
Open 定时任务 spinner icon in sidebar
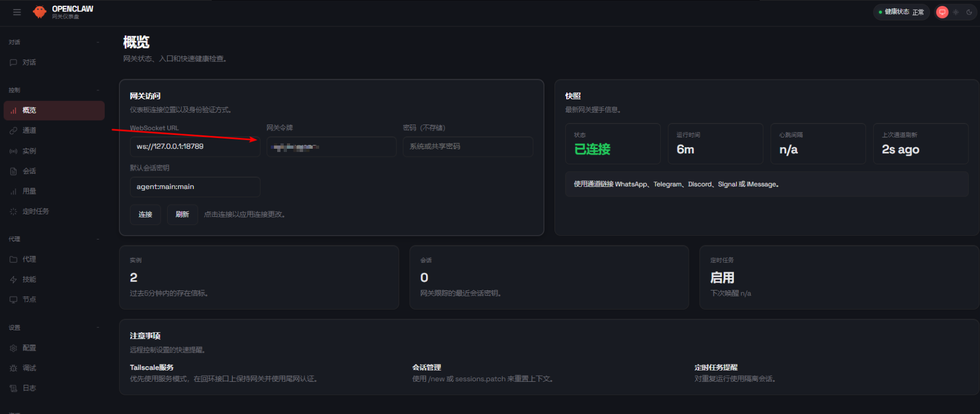pos(13,212)
